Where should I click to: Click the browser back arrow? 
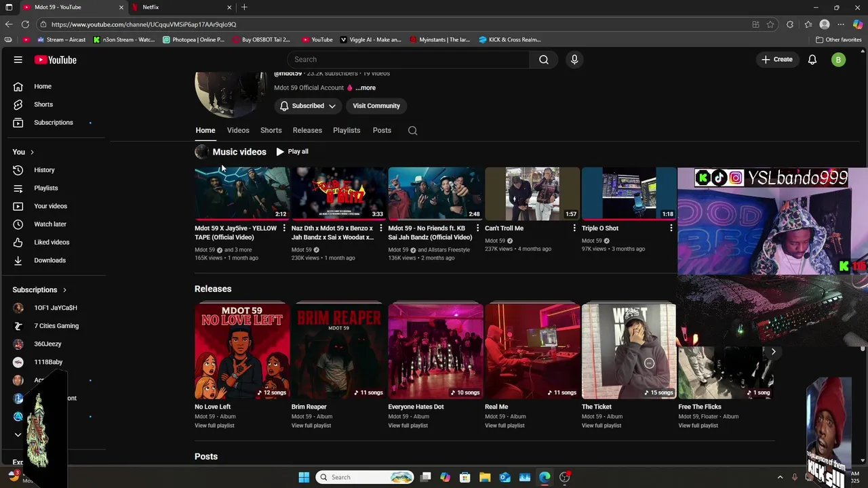pyautogui.click(x=8, y=24)
